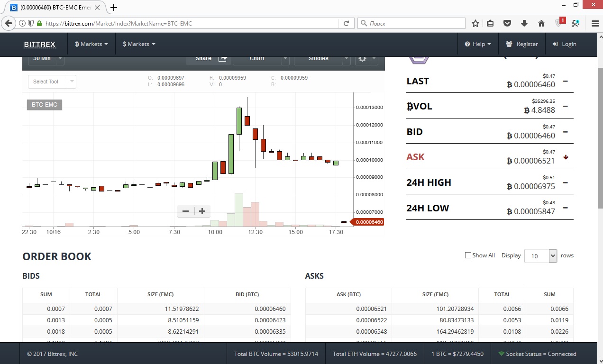Click the Login link
Screen dimensions: 603x364
[565, 44]
